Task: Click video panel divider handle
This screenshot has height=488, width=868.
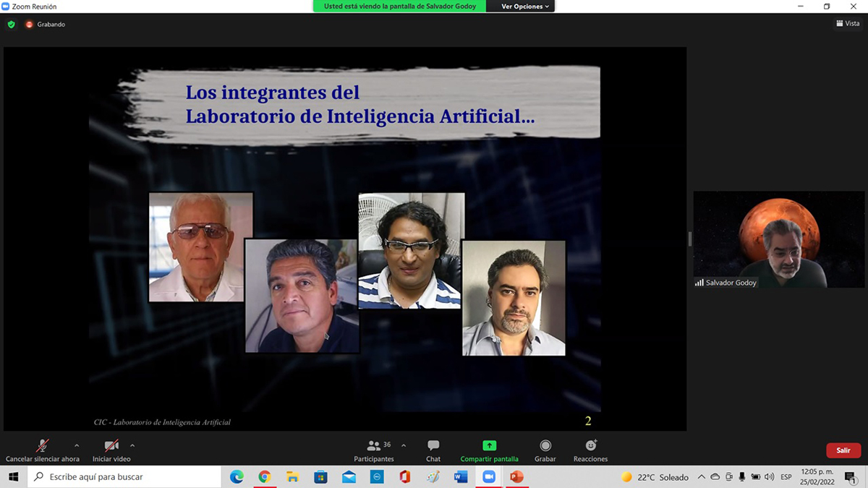Action: (690, 239)
